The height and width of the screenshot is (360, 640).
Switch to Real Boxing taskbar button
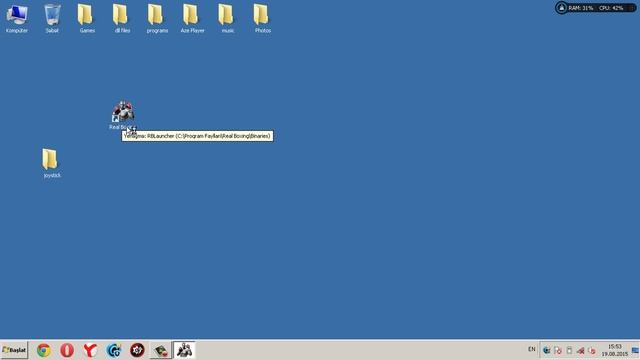click(184, 350)
